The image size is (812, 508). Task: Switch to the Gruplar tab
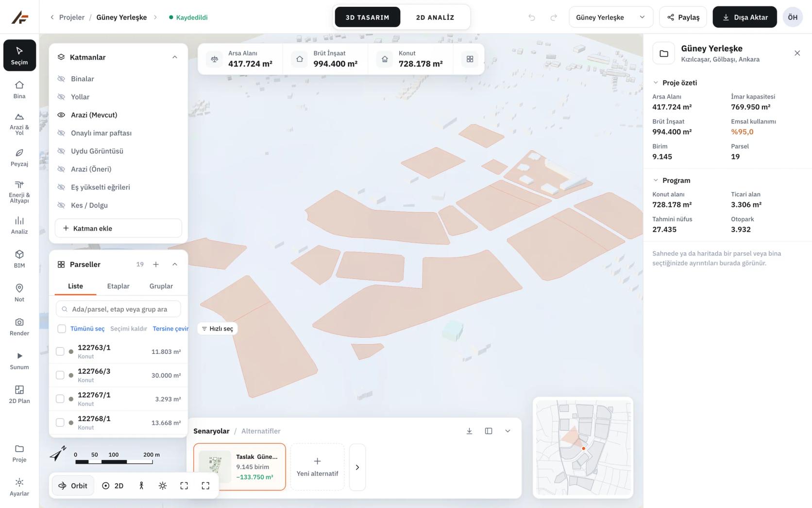(161, 286)
